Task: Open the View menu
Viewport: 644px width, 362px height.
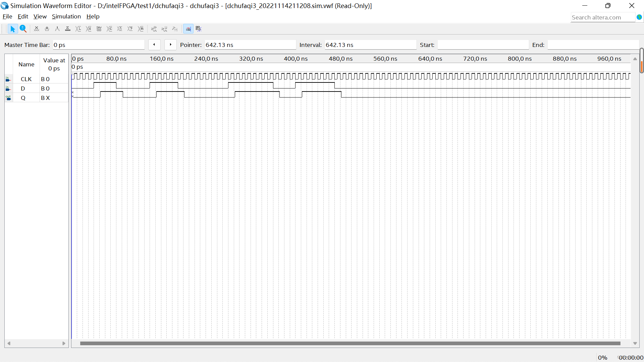Action: point(40,16)
